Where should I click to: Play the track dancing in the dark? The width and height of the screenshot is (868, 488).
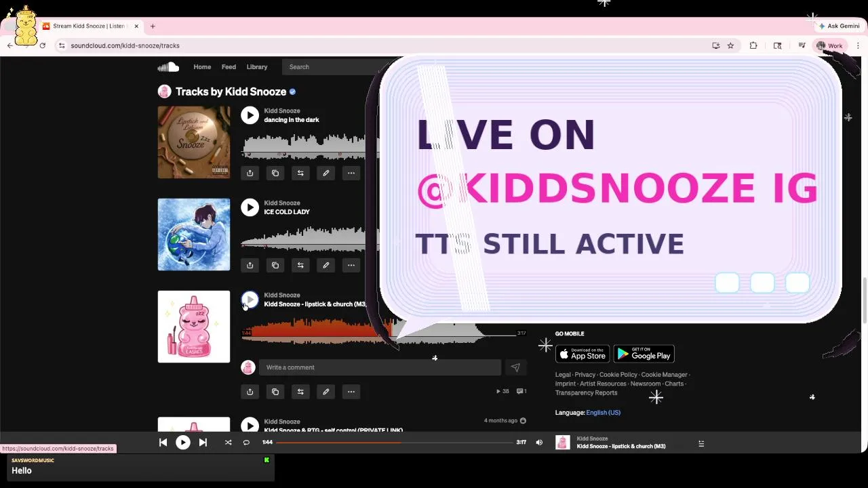[x=250, y=115]
